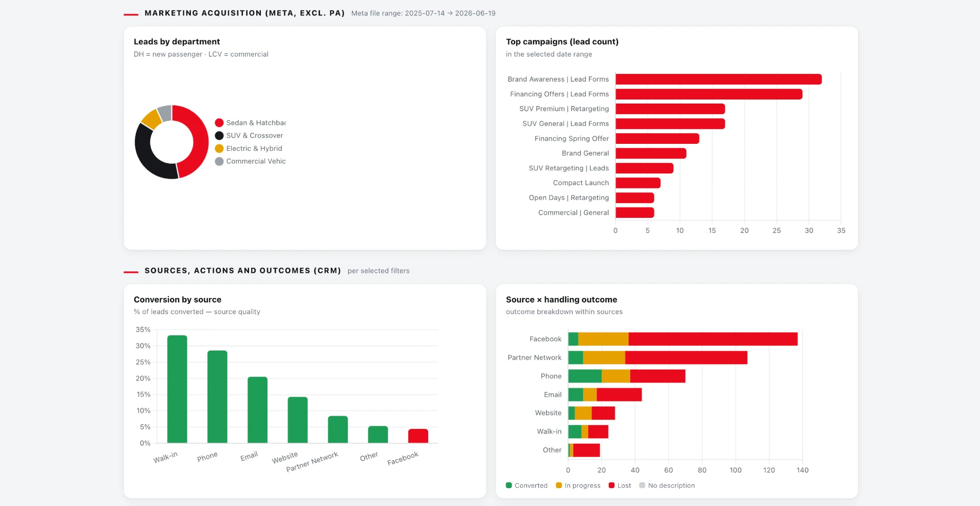Click the 'Conversion by source' card title
The image size is (980, 506).
[x=178, y=300]
